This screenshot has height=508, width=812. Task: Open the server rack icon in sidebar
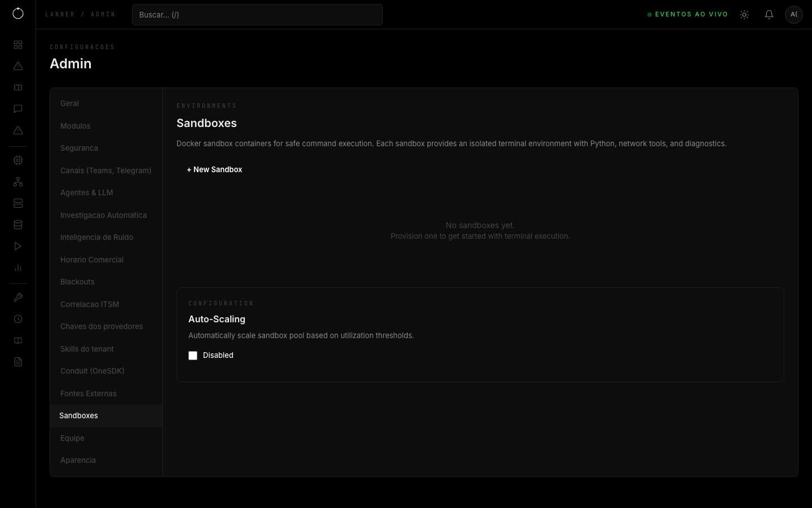click(x=18, y=203)
